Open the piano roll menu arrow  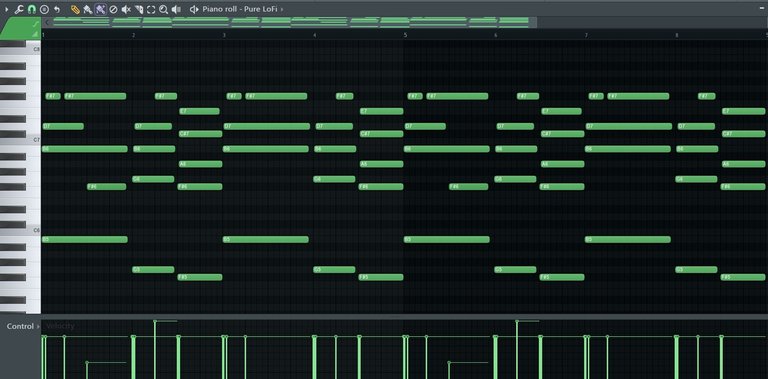(x=6, y=9)
